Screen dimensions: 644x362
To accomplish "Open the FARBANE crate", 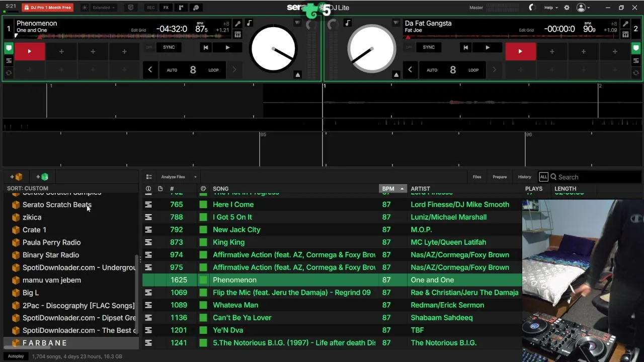I will (x=70, y=343).
